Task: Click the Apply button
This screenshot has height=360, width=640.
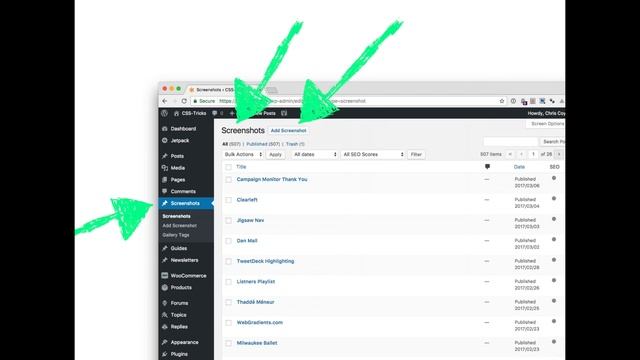Action: pos(276,155)
